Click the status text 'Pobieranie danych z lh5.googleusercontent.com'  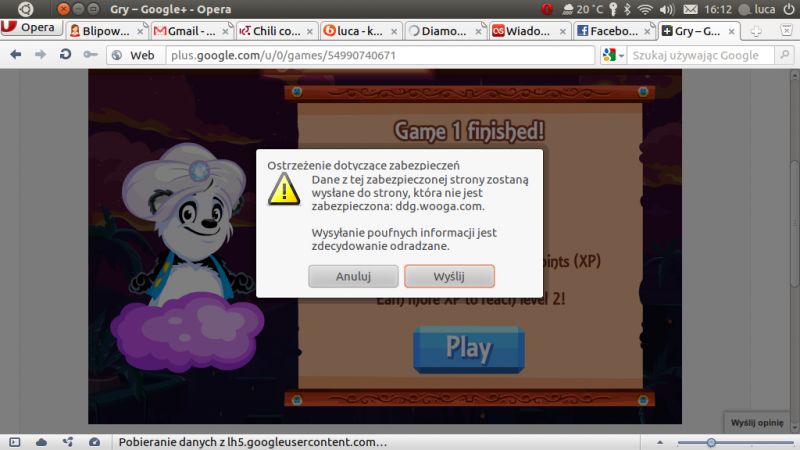[x=253, y=442]
